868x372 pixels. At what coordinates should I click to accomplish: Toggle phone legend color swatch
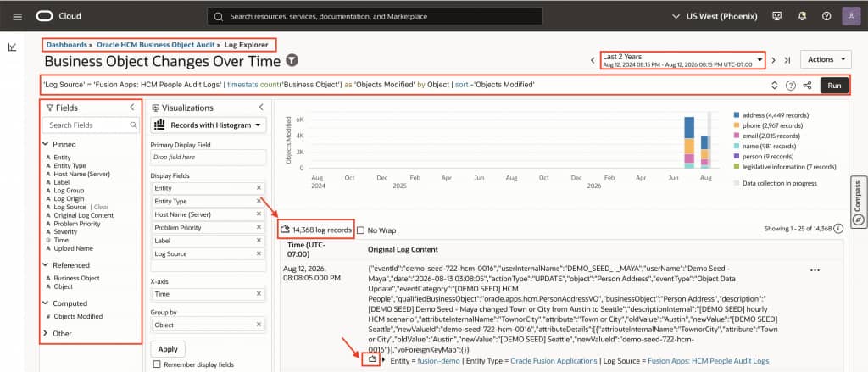click(x=737, y=125)
